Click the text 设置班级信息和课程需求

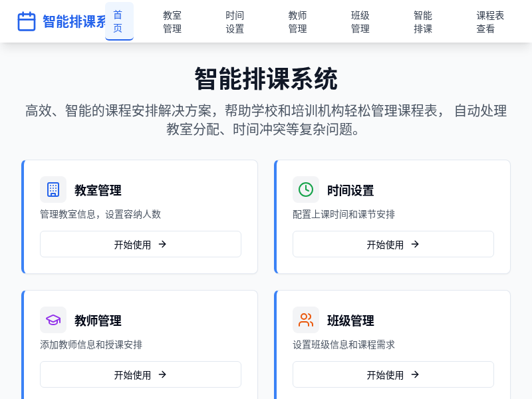tap(344, 344)
